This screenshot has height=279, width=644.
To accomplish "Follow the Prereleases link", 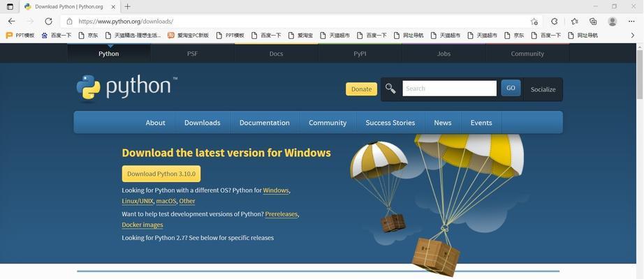I will click(x=281, y=214).
